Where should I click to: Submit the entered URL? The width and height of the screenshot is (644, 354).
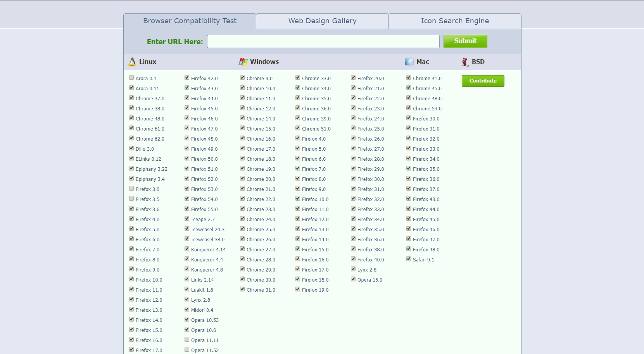pos(465,41)
